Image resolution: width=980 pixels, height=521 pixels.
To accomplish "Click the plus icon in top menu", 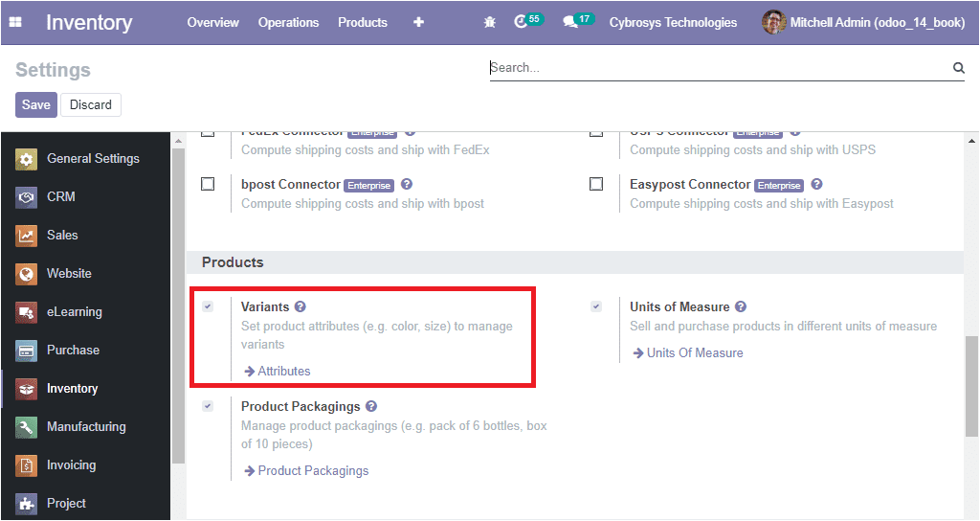I will pyautogui.click(x=419, y=23).
